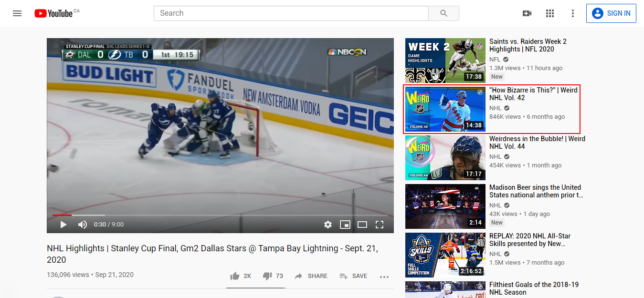The height and width of the screenshot is (298, 644).
Task: Click "1.3M views • 11 hours ago" text
Action: (x=526, y=68)
